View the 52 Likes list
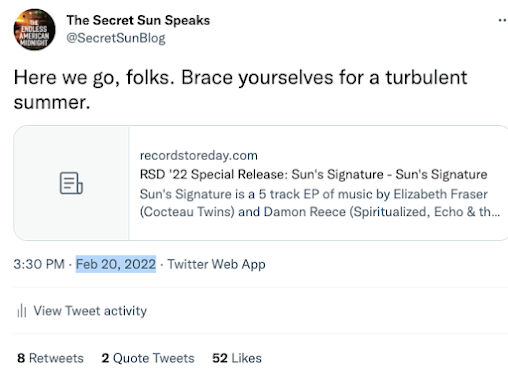The height and width of the screenshot is (374, 508). (x=237, y=358)
